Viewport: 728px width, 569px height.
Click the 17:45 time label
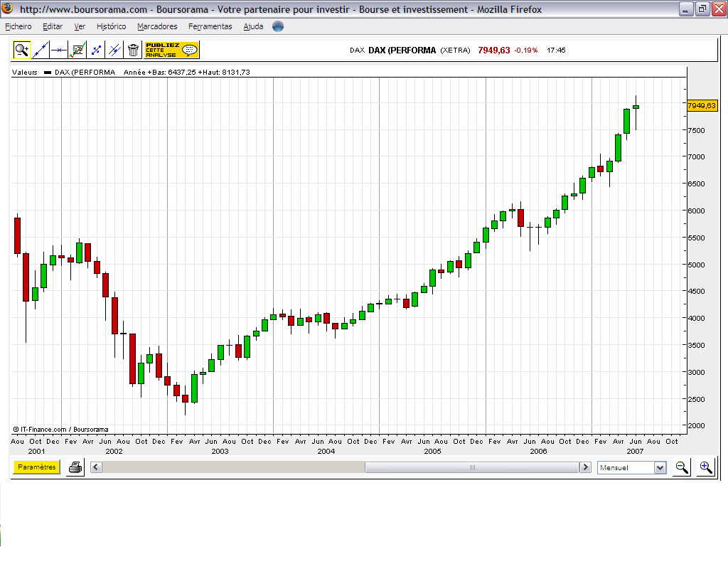[556, 50]
